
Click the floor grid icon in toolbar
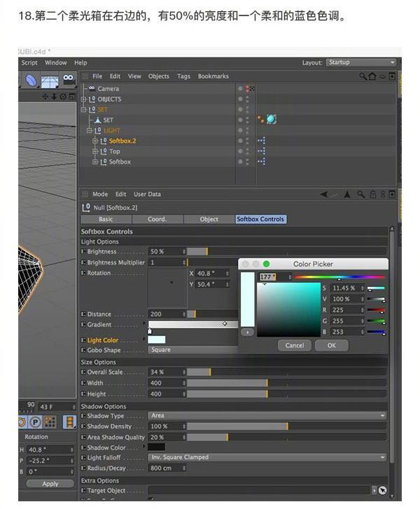point(50,81)
